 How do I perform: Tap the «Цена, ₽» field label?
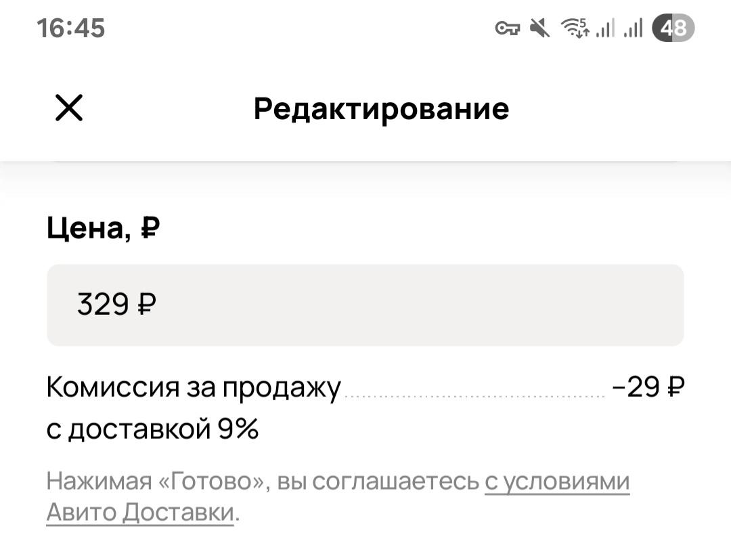(x=104, y=228)
